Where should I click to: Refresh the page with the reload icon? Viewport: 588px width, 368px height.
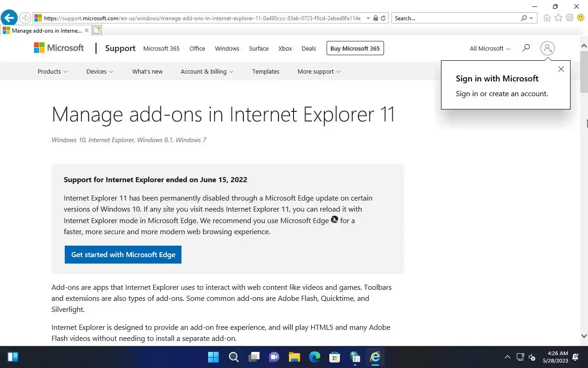point(383,18)
